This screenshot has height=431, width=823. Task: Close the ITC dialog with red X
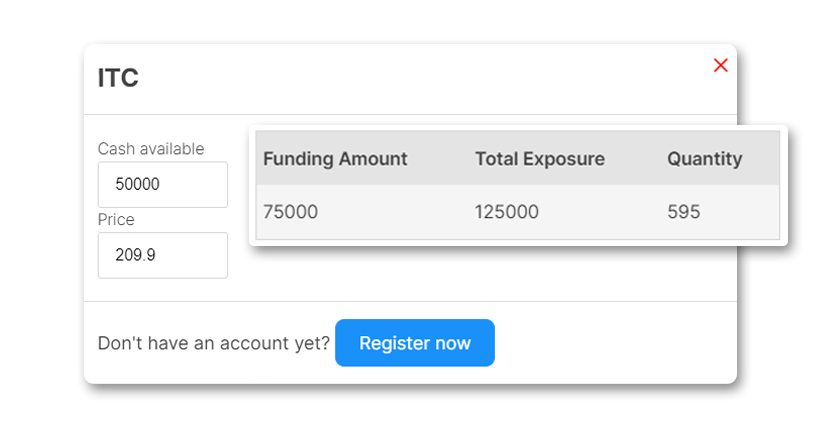pyautogui.click(x=720, y=65)
